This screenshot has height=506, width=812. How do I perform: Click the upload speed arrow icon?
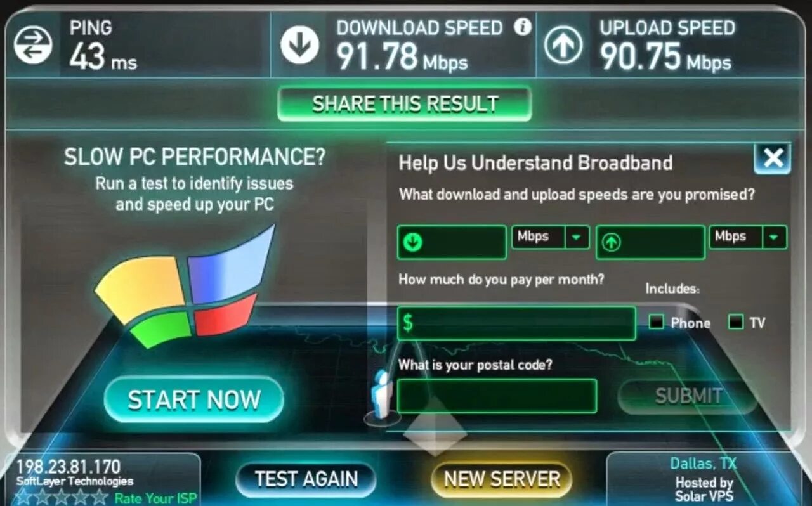coord(563,46)
